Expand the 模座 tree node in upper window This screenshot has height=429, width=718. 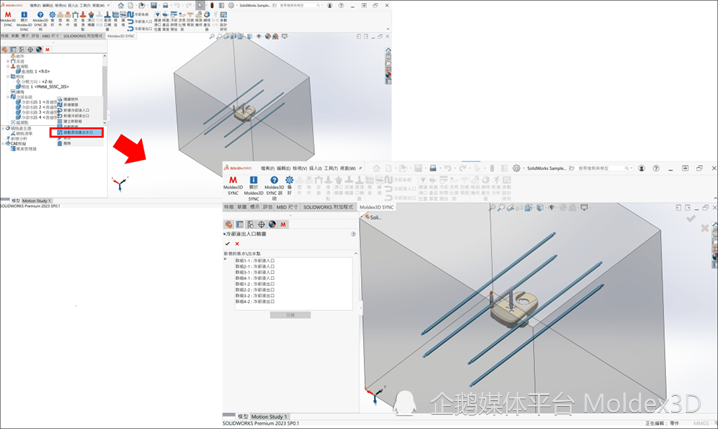click(x=8, y=76)
